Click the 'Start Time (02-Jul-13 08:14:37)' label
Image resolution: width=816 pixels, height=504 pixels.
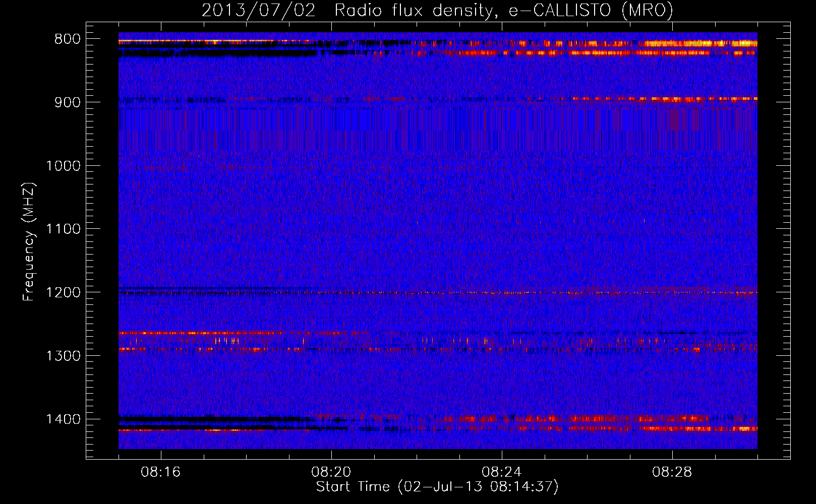point(437,487)
